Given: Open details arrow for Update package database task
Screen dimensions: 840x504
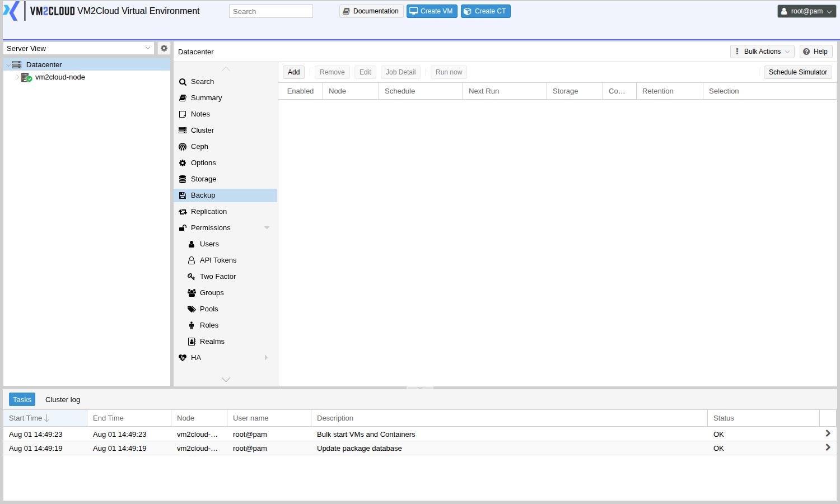Looking at the screenshot, I should click(828, 447).
